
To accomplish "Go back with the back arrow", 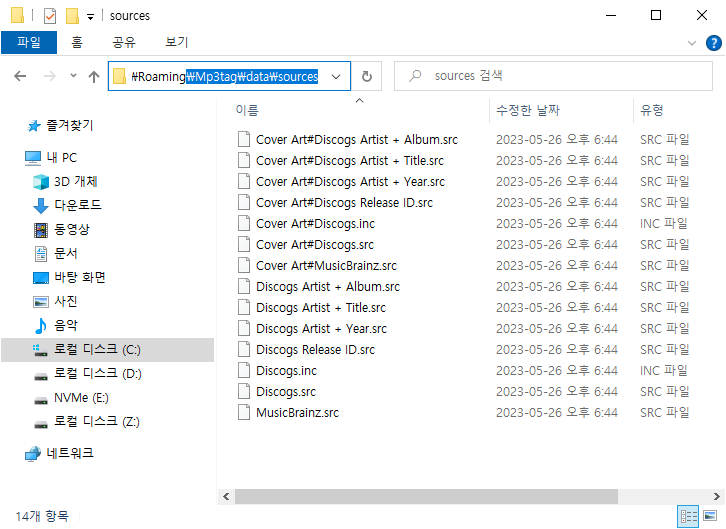I will [x=20, y=76].
